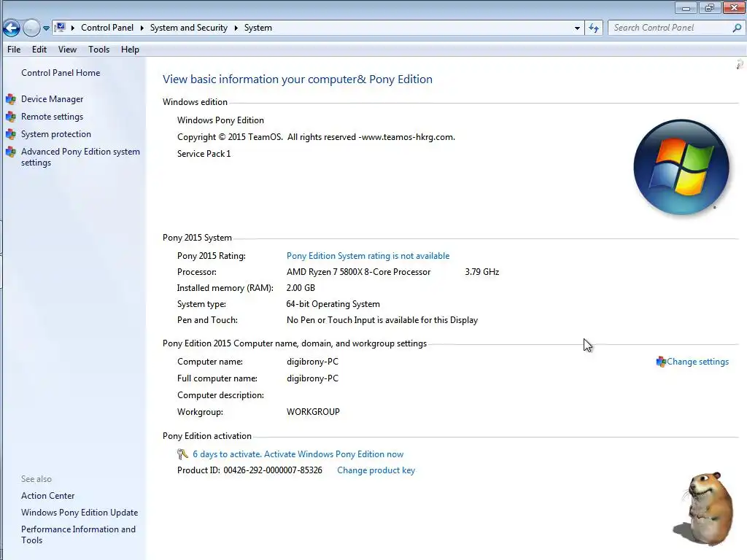Image resolution: width=747 pixels, height=560 pixels.
Task: Click the System protection shield icon
Action: click(11, 134)
